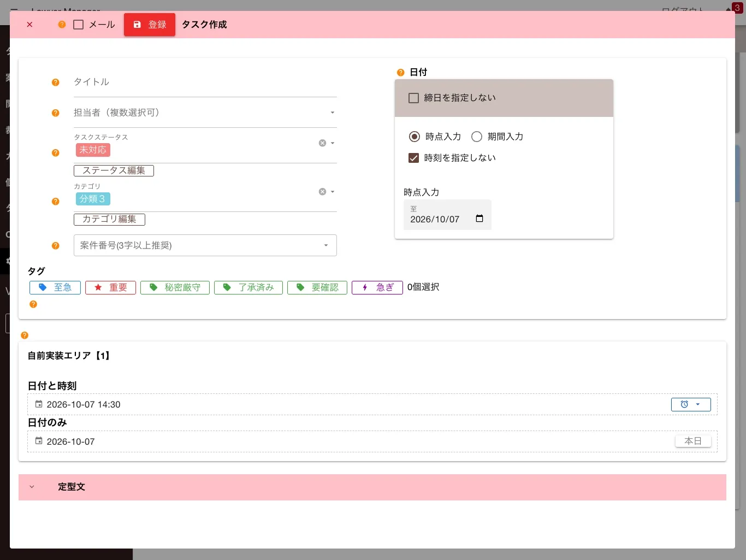Expand the タスクステータス dropdown arrow
This screenshot has height=560, width=746.
click(333, 143)
